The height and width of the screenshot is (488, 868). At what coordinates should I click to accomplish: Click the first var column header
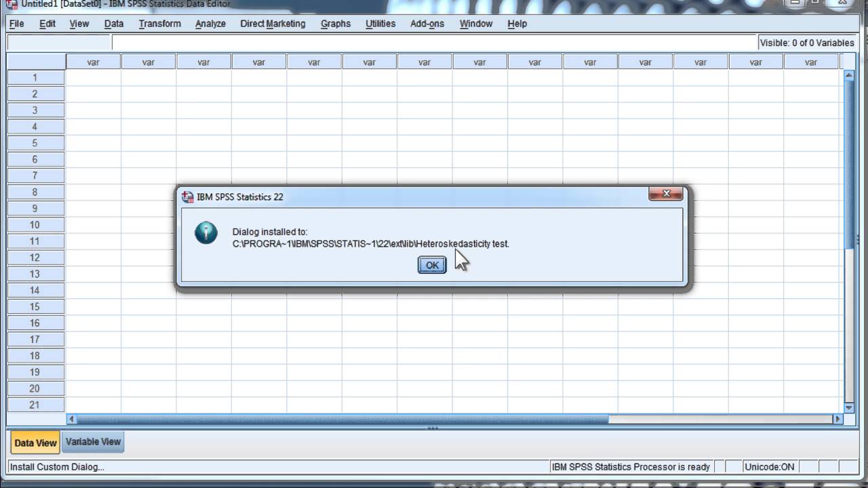point(94,62)
